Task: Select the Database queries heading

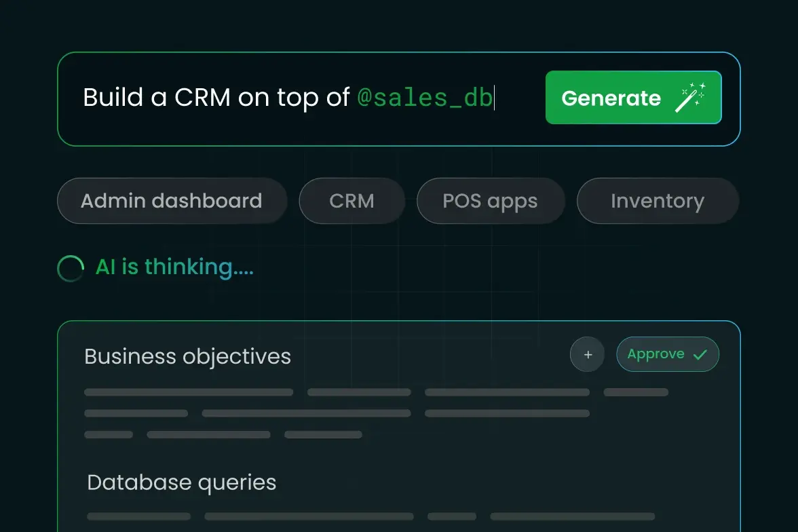Action: coord(182,482)
